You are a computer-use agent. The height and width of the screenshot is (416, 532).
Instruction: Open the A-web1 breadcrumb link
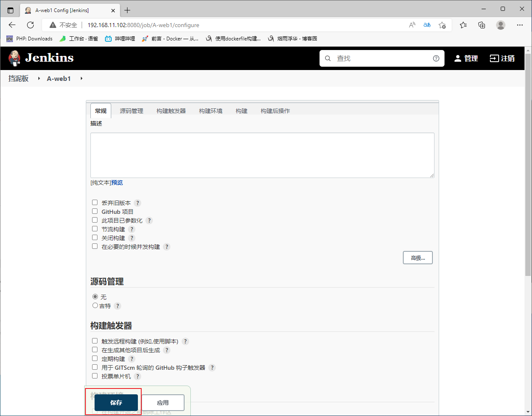click(x=59, y=78)
